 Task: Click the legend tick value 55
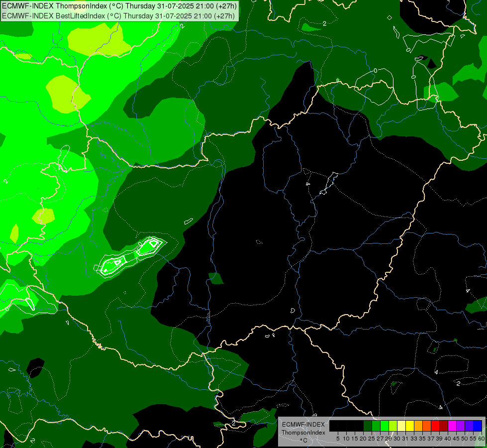coord(474,439)
